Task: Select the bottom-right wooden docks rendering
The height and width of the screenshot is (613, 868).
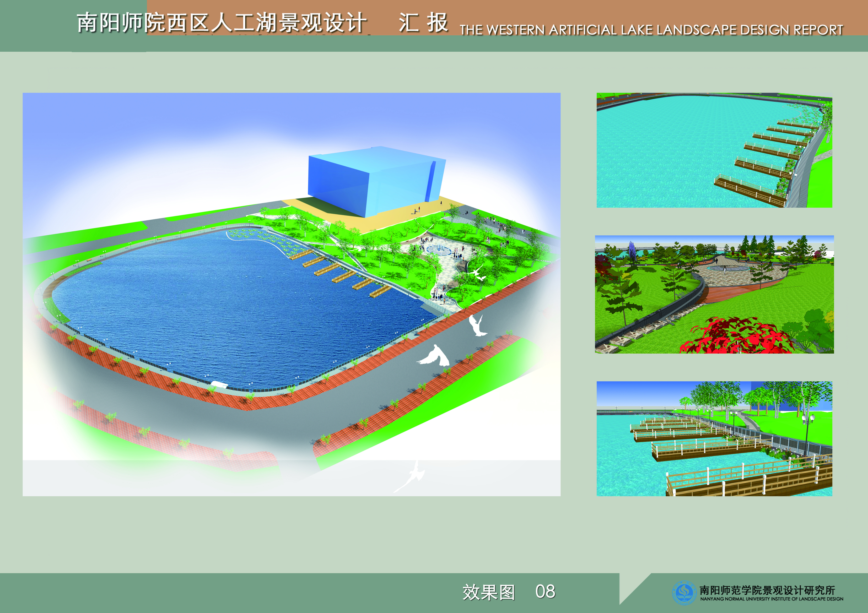Action: (x=715, y=439)
